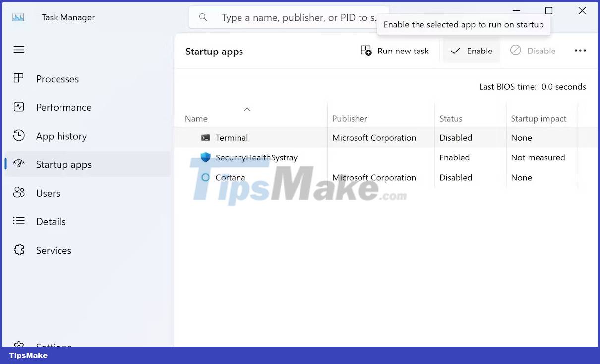Go to the Processes page
Screen dimensions: 600x364
coord(58,79)
